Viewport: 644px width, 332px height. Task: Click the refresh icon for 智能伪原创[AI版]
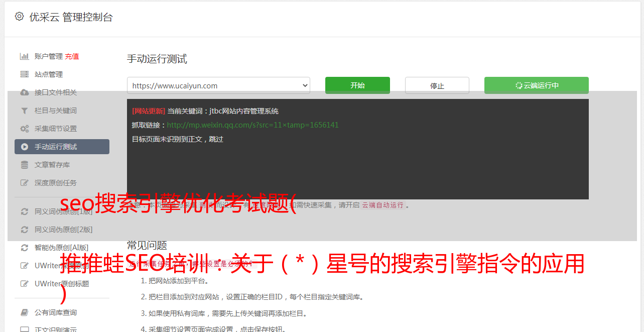point(24,248)
